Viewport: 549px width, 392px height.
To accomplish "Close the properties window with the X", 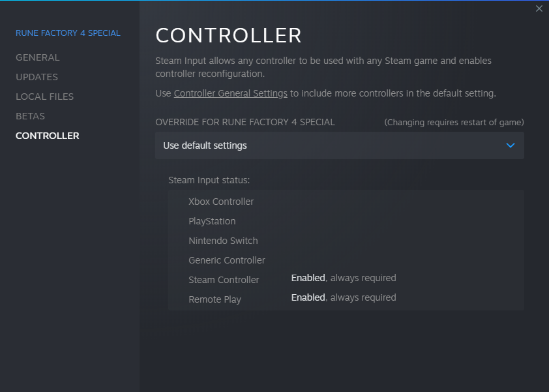I will pos(539,8).
